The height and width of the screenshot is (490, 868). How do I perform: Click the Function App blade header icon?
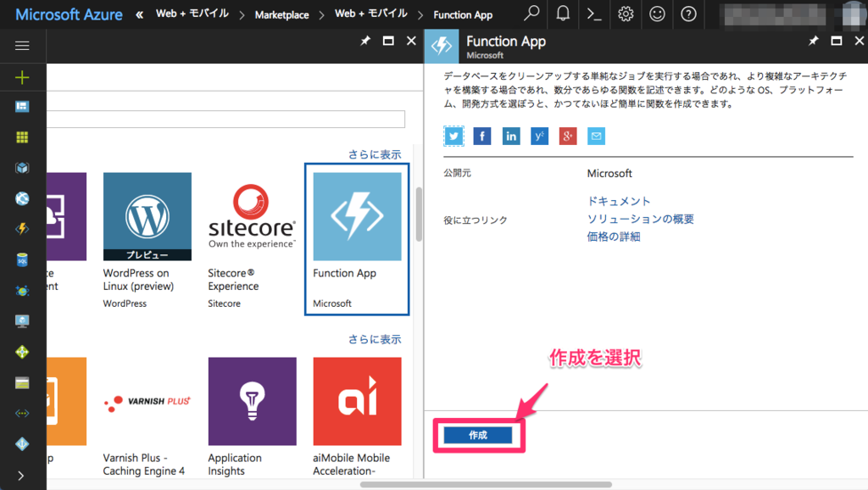pos(442,46)
